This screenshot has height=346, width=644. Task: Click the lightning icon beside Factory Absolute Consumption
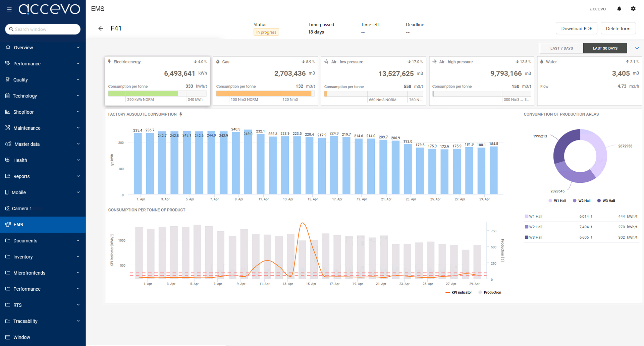[181, 114]
